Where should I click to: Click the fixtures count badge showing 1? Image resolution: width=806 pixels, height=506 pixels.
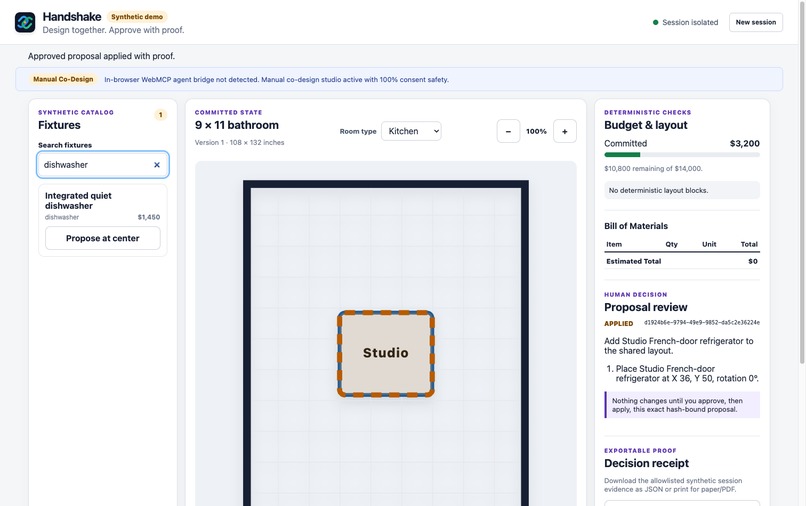pyautogui.click(x=160, y=115)
